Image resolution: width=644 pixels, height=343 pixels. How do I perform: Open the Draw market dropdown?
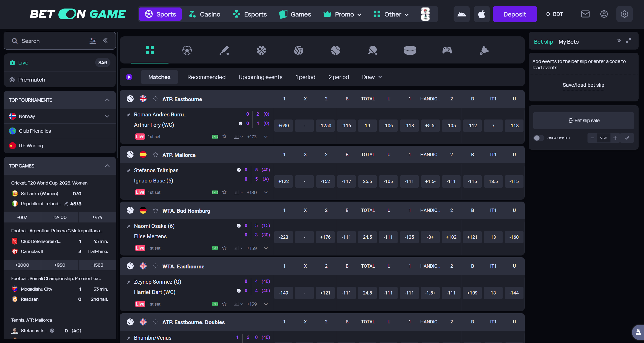point(372,77)
